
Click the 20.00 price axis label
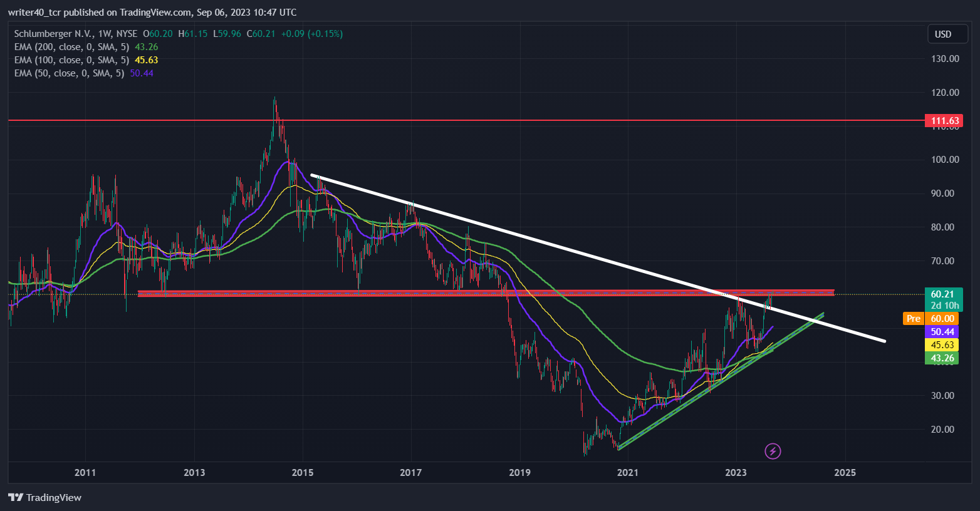coord(942,429)
